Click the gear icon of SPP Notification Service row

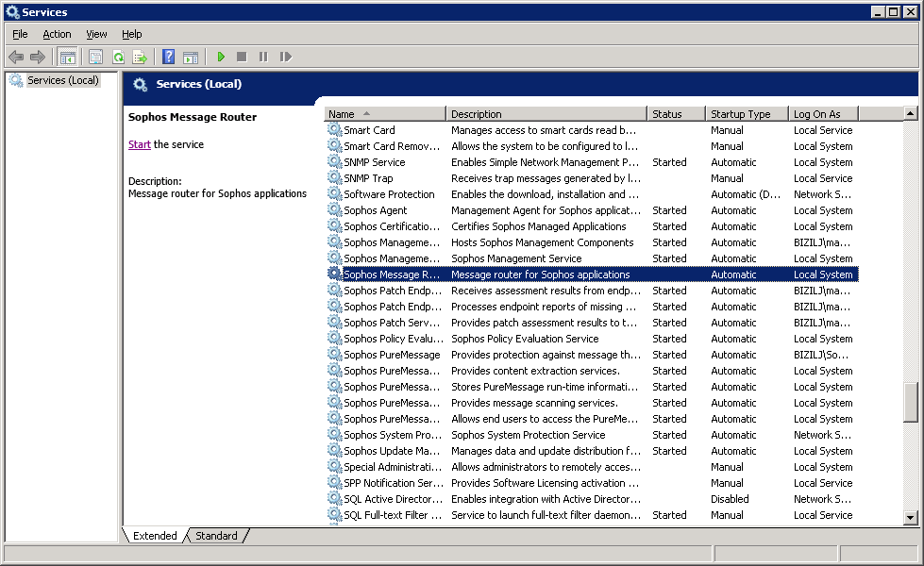coord(335,482)
